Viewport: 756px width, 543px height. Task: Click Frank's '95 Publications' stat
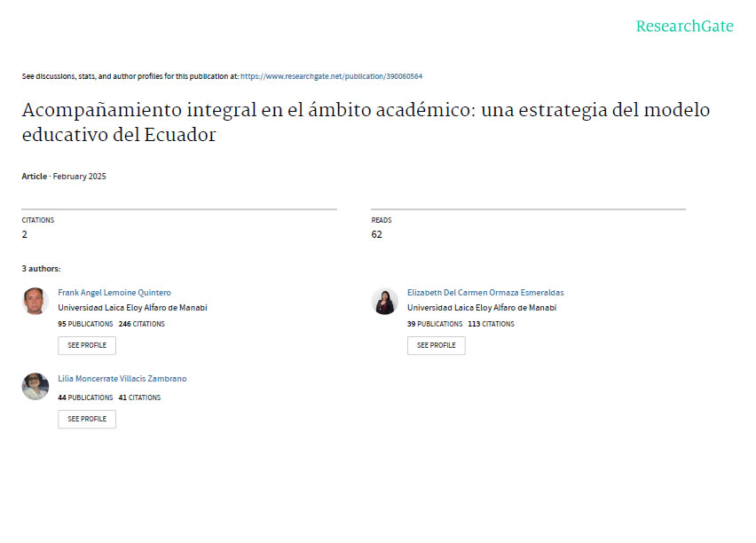point(85,324)
